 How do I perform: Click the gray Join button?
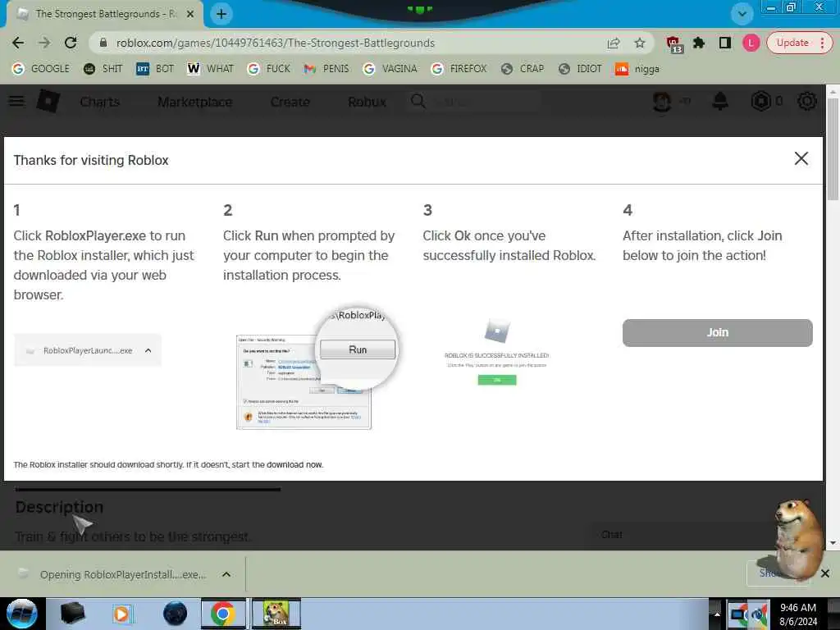pyautogui.click(x=717, y=333)
